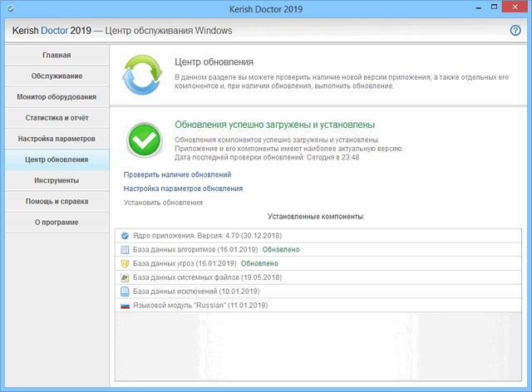Screen dimensions: 532x392
Task: Open Настройка параметров обновления link
Action: coord(183,189)
